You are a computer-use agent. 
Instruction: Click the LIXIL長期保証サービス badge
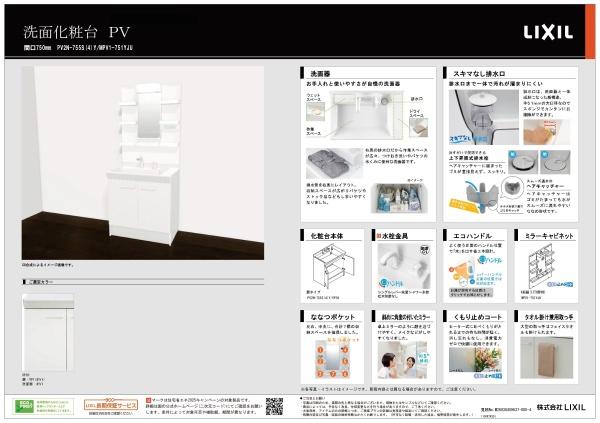click(x=110, y=405)
